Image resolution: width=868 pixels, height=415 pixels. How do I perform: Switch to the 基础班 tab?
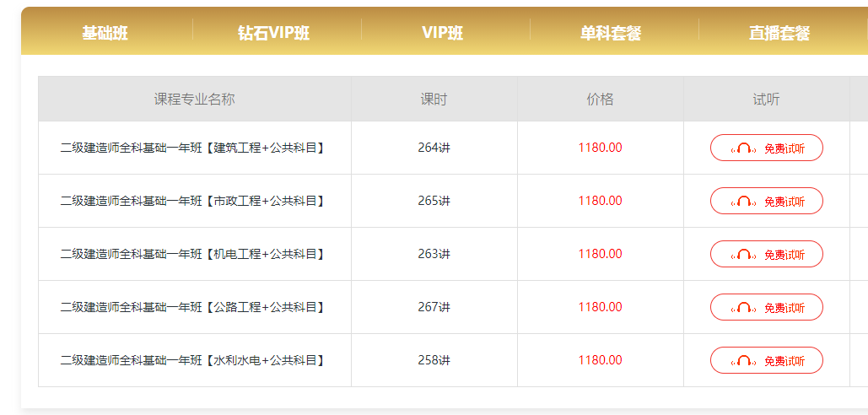pos(105,33)
